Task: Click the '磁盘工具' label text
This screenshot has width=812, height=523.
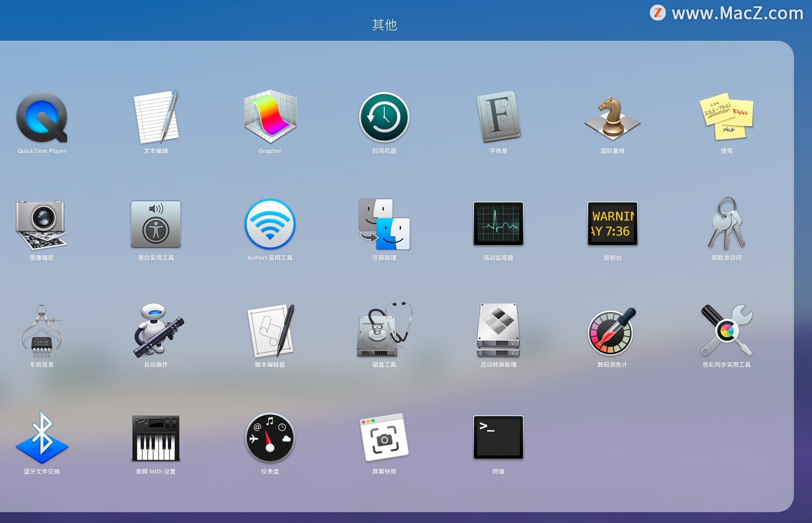Action: tap(384, 365)
